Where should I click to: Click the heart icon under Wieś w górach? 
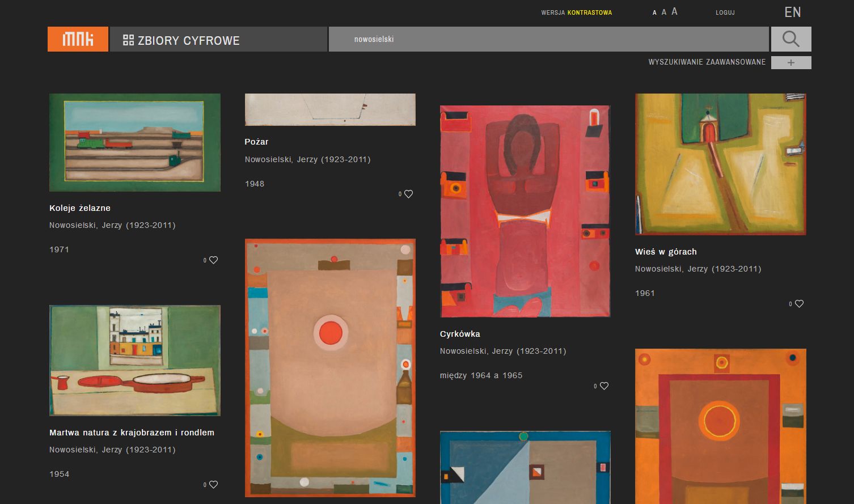(x=799, y=304)
